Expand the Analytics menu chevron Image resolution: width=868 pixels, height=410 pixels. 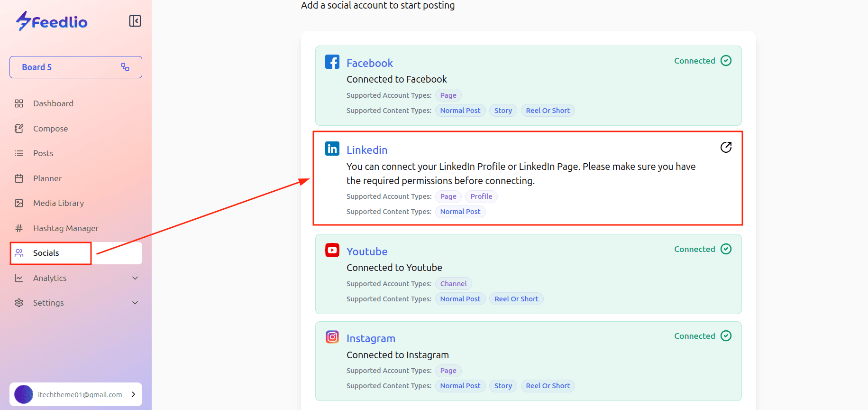pyautogui.click(x=135, y=278)
